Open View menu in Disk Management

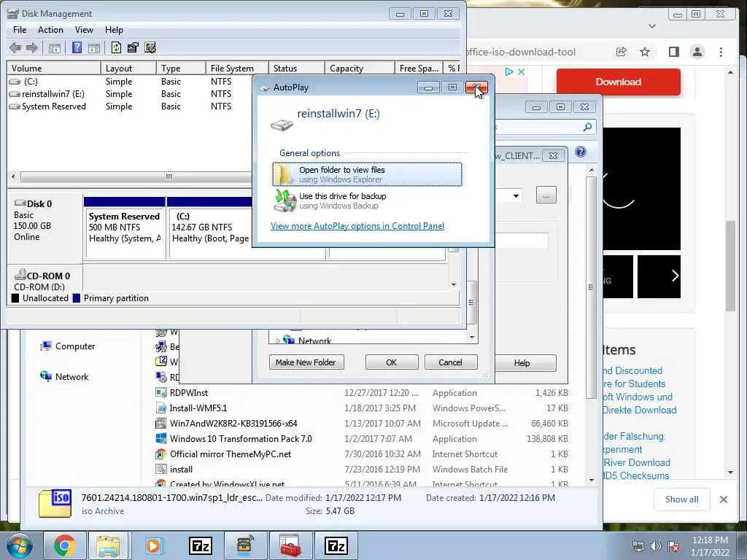click(84, 29)
